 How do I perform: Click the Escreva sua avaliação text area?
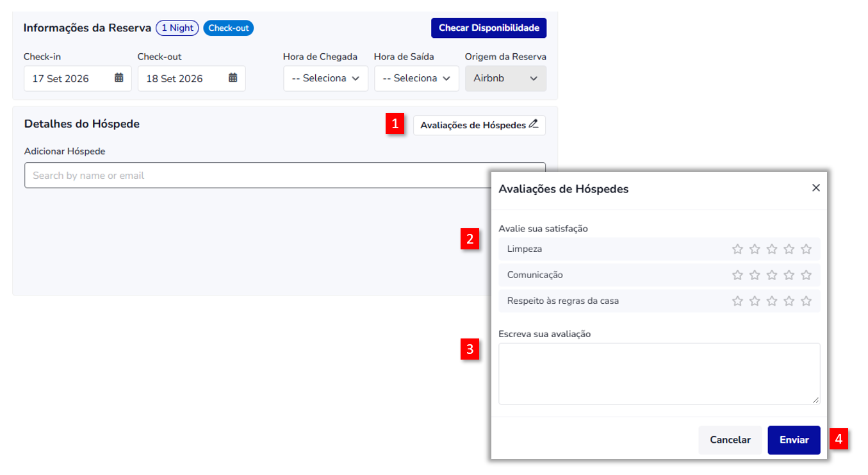[x=659, y=374]
